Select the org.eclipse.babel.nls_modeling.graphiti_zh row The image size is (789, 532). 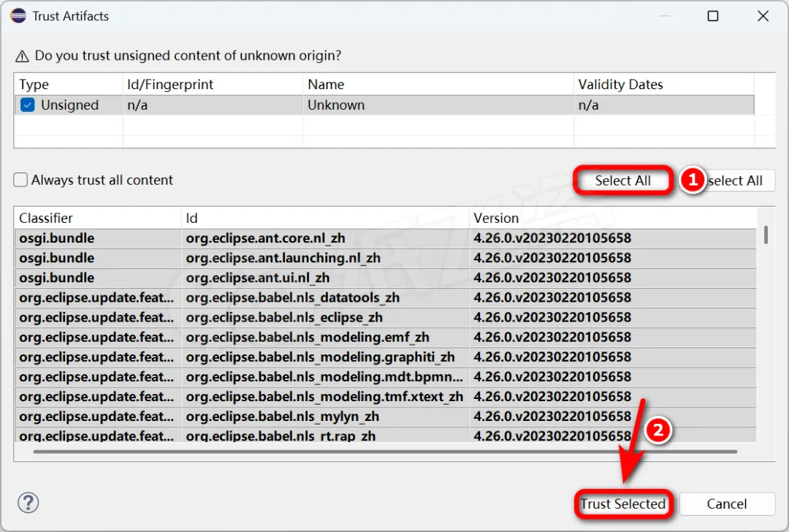[x=386, y=357]
